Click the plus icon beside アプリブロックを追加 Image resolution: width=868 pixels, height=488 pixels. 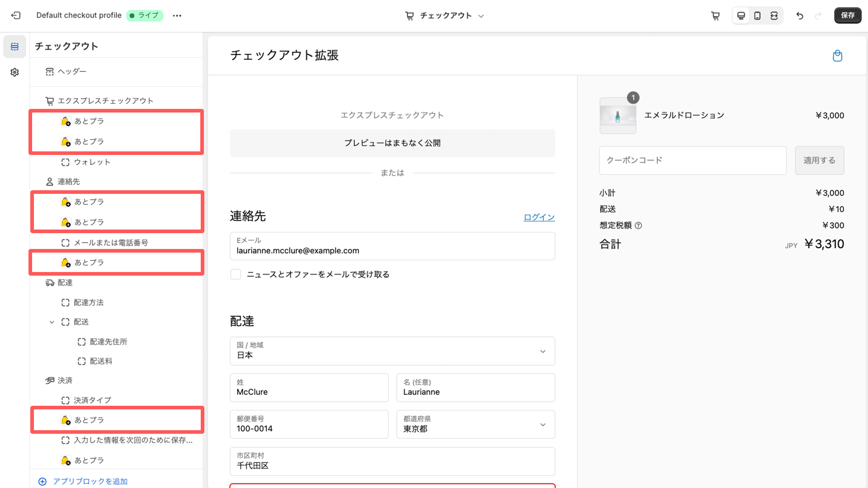click(x=42, y=481)
